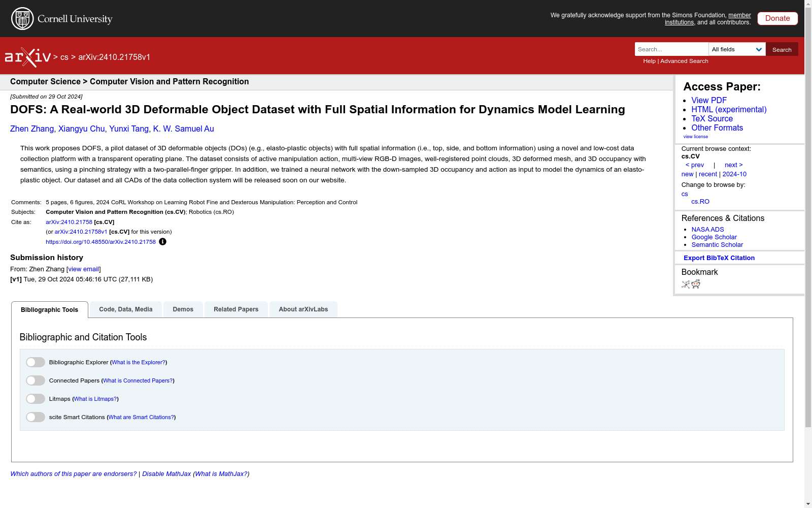This screenshot has width=812, height=508.
Task: Open author Yunxi Tang link
Action: pos(129,129)
